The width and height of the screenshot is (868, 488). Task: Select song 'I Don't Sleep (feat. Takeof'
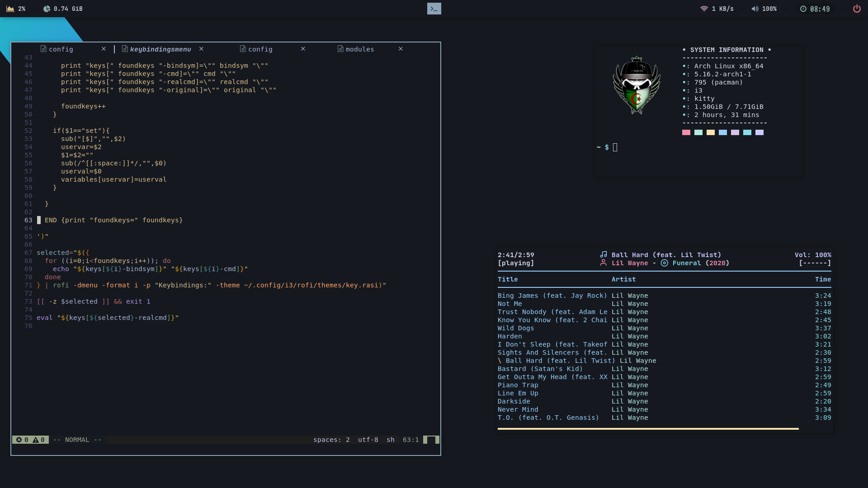[x=665, y=344]
